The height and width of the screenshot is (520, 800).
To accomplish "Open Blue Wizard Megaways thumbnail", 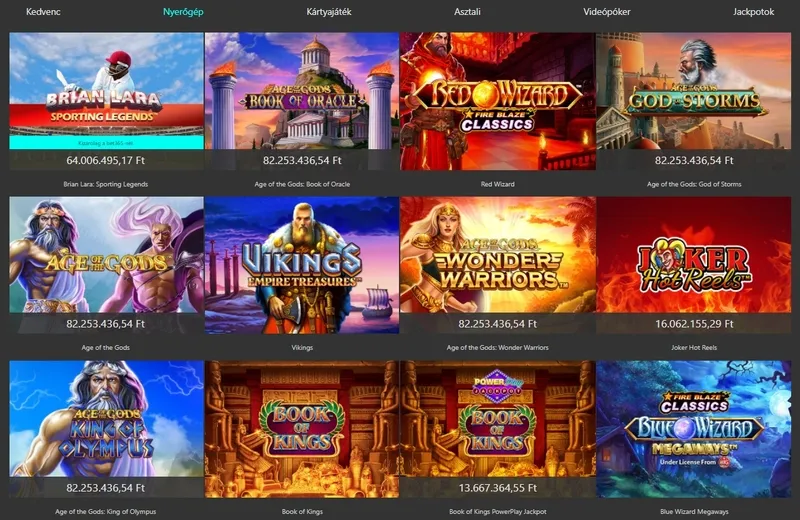I will pyautogui.click(x=694, y=429).
